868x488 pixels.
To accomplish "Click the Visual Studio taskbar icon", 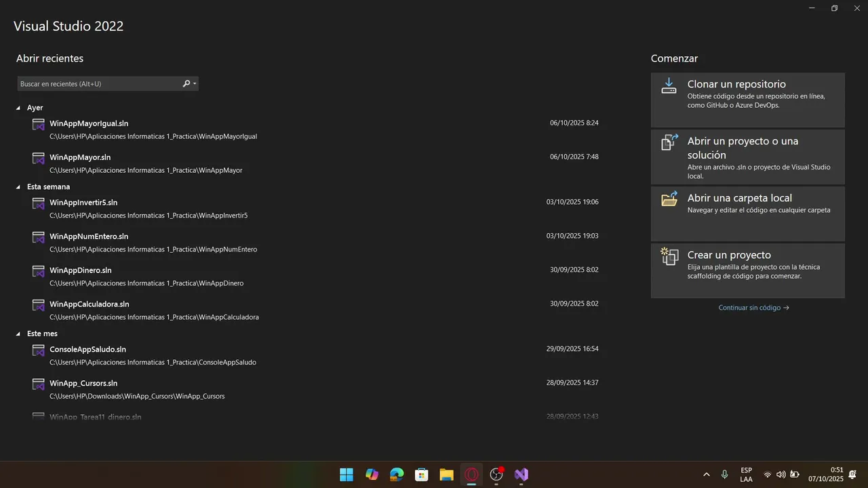I will (521, 474).
